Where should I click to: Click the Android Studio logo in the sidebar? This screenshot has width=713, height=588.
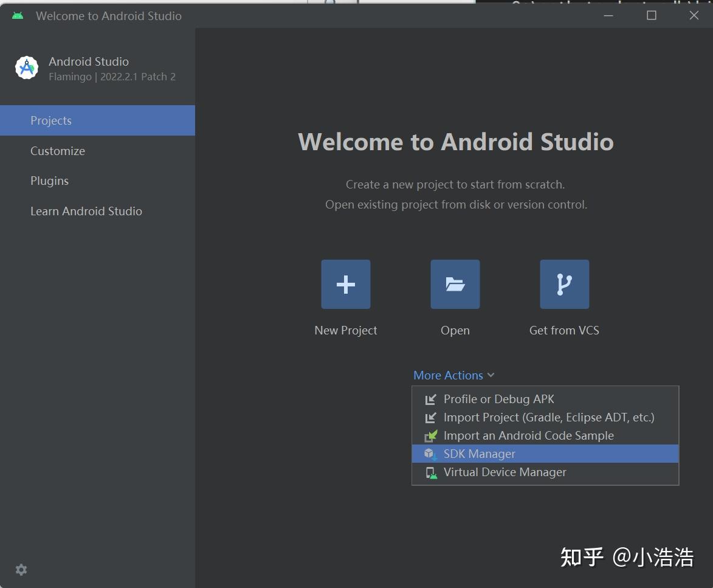(x=26, y=67)
